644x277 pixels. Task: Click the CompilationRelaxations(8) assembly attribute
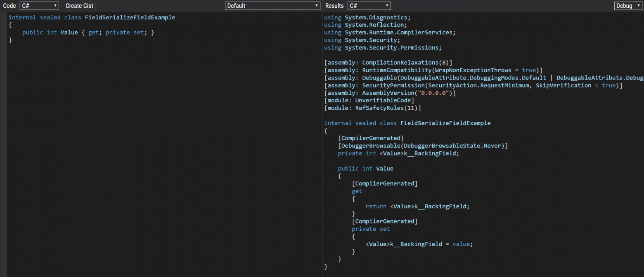point(388,63)
